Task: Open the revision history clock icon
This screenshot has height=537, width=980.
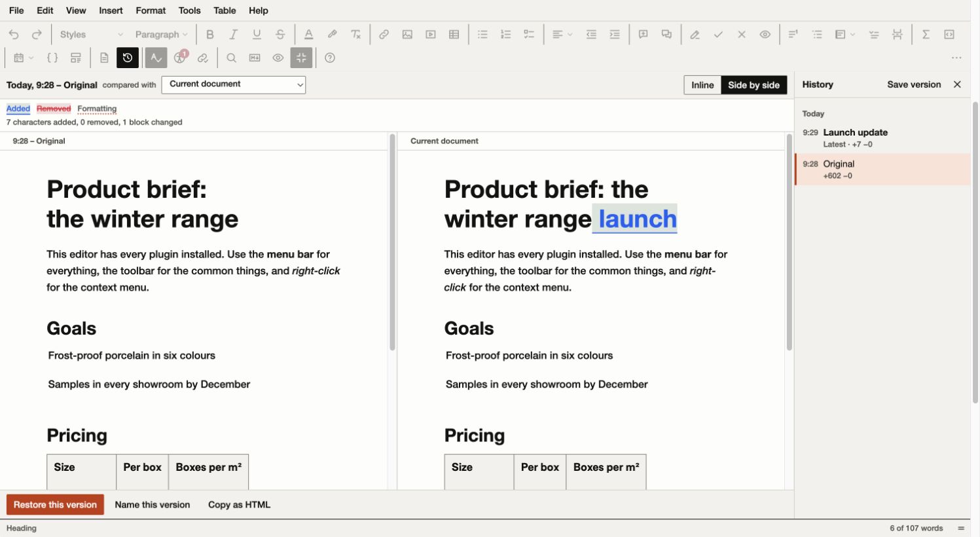Action: (x=128, y=58)
